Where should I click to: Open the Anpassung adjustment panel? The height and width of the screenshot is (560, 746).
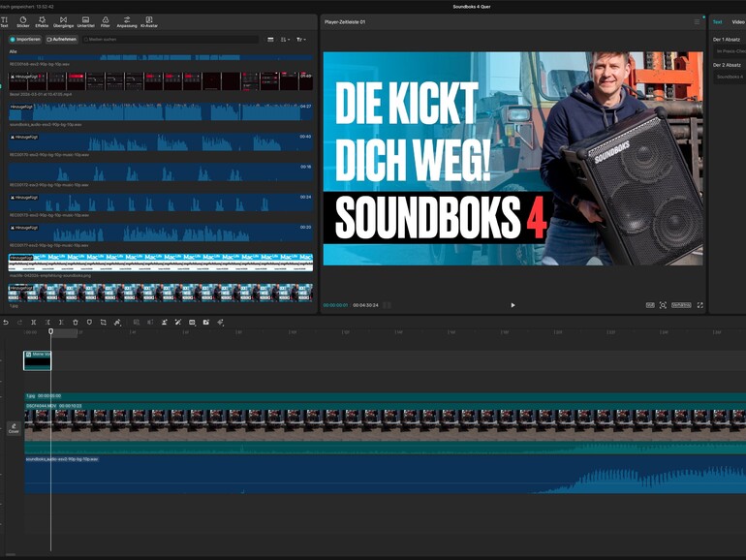(x=127, y=22)
